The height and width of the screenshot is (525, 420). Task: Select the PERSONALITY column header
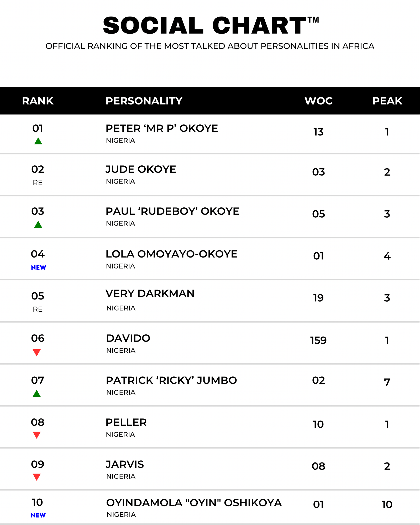tap(144, 101)
